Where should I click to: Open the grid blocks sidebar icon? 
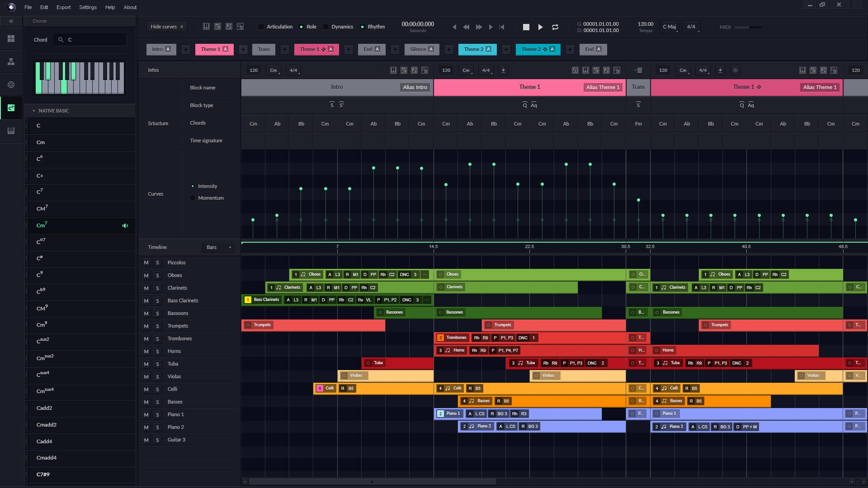(x=11, y=39)
